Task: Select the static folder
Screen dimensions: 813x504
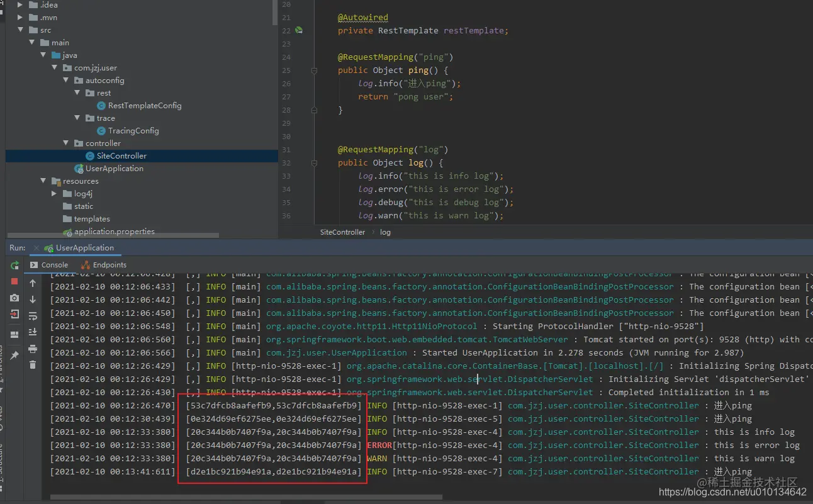Action: [x=83, y=206]
